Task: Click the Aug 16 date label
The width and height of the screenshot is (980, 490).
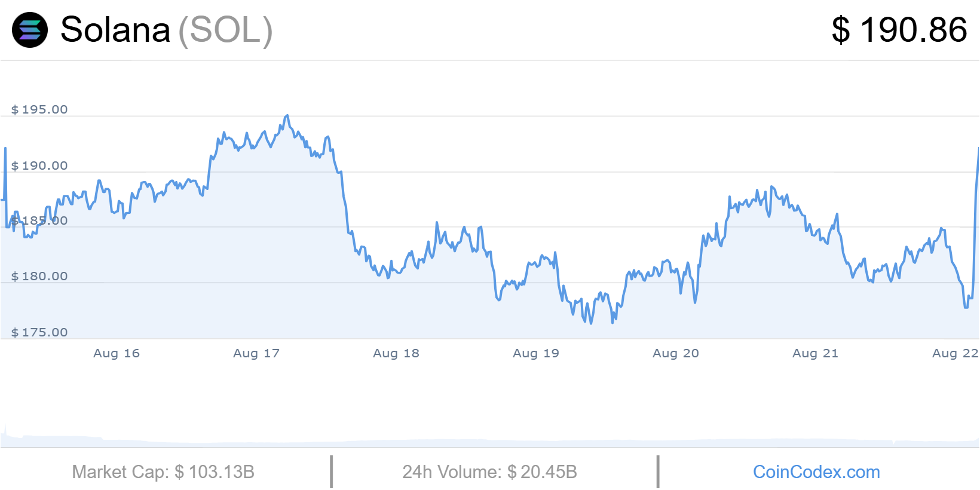Action: click(x=117, y=353)
